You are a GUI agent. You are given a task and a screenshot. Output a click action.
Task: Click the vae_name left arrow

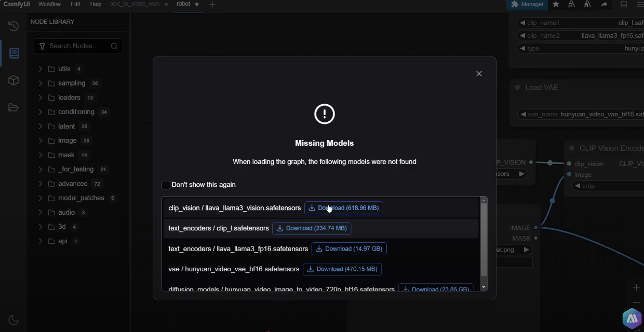point(523,114)
